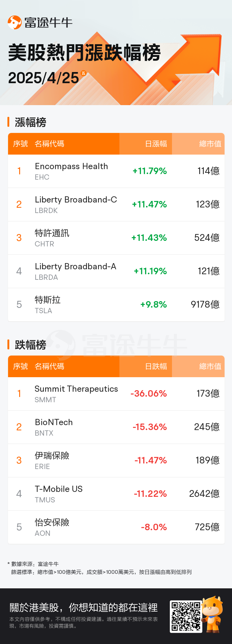Viewport: 232px width, 644px height.
Task: Click the orange Friday badge beside the date
Action: [83, 73]
